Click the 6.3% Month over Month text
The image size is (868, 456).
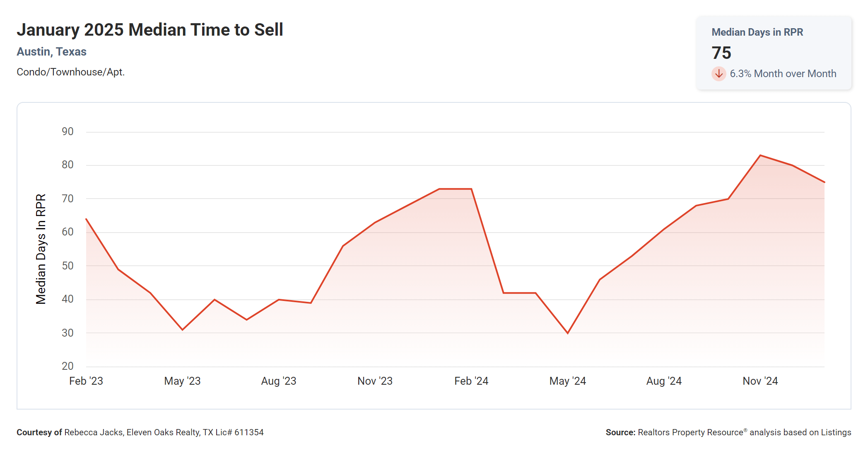click(x=783, y=74)
